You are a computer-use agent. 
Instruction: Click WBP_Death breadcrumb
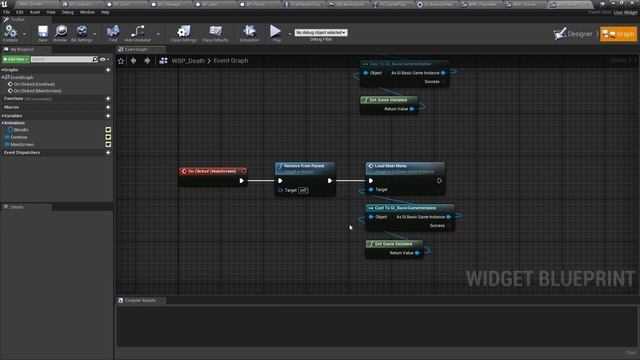[x=188, y=61]
